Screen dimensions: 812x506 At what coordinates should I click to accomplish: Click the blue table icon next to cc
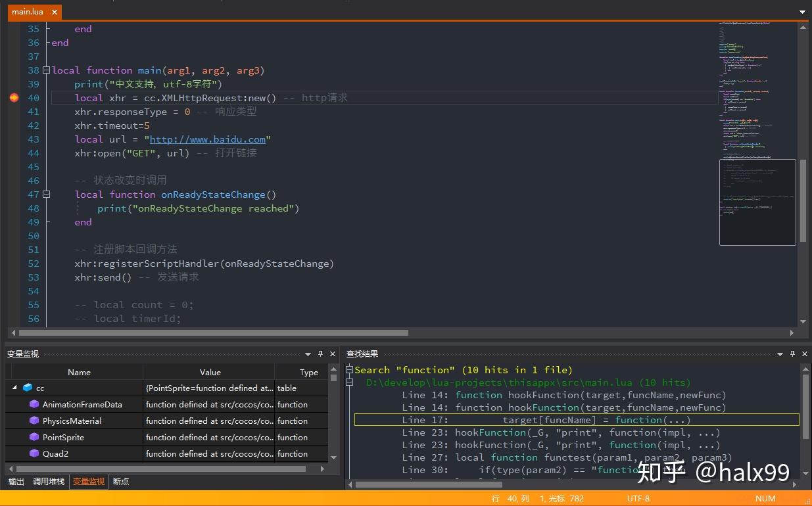pyautogui.click(x=28, y=388)
